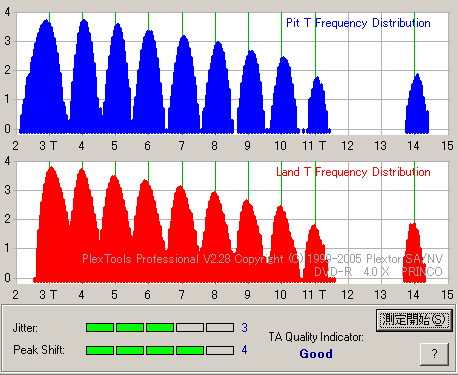The image size is (458, 375).
Task: Click the empty fifth Peak Shift segment
Action: pos(220,350)
